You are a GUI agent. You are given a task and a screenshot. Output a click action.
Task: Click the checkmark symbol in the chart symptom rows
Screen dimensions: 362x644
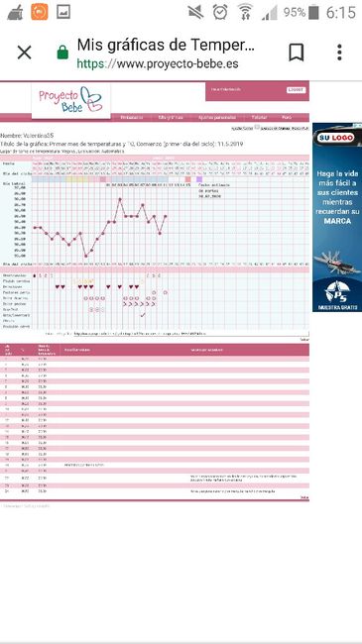click(143, 315)
